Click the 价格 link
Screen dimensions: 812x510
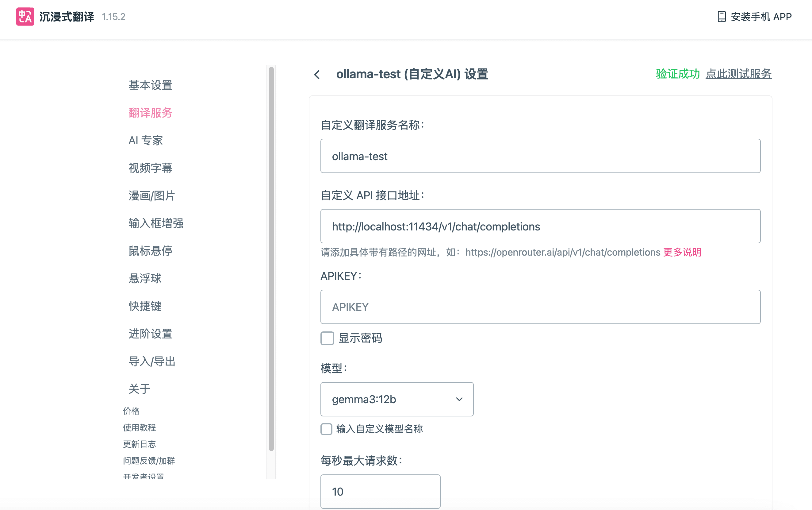point(131,411)
